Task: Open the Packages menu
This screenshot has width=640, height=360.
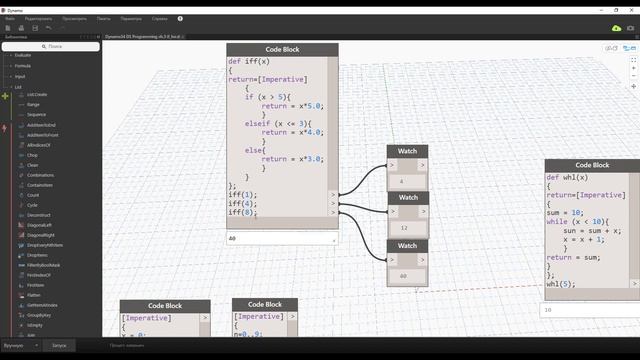Action: click(104, 19)
